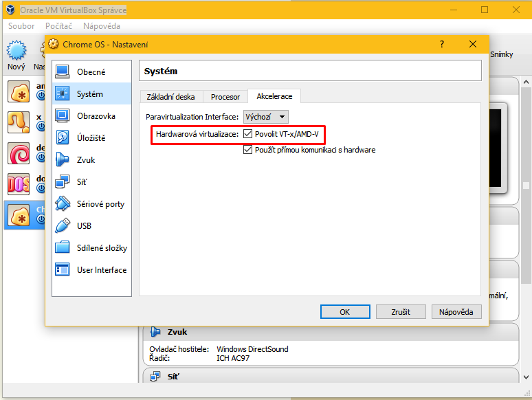Select the Systém chip icon in sidebar

[x=63, y=93]
